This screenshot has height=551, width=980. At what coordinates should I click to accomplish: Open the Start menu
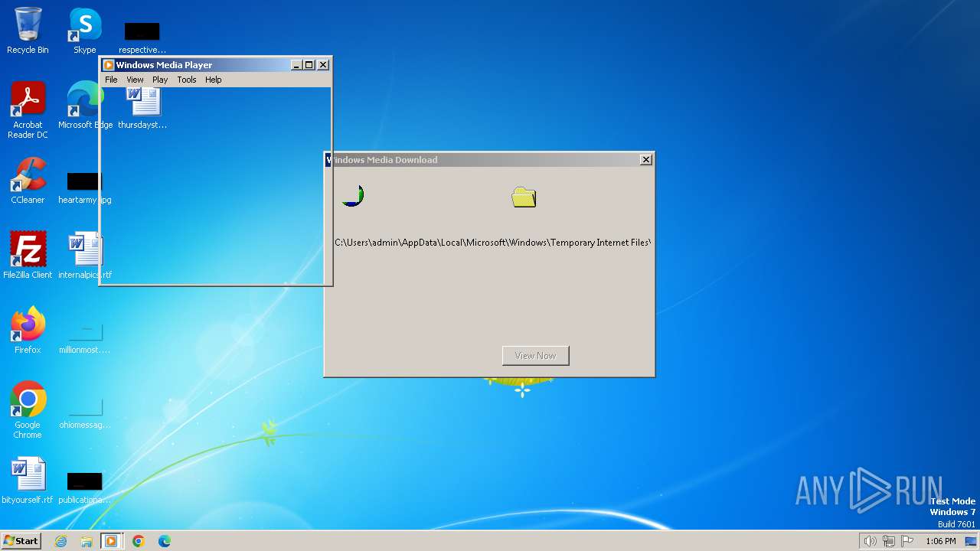point(21,540)
